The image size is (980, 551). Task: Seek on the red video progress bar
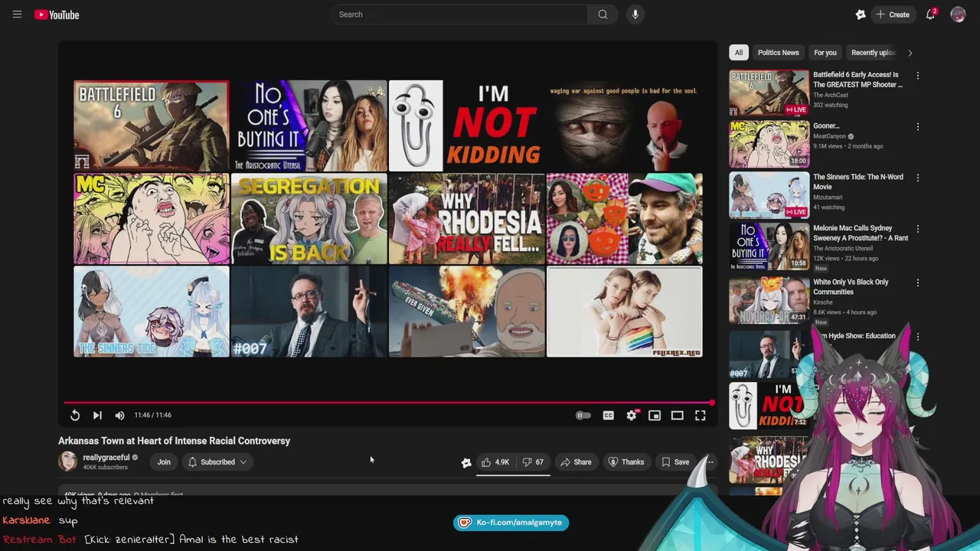pos(388,403)
